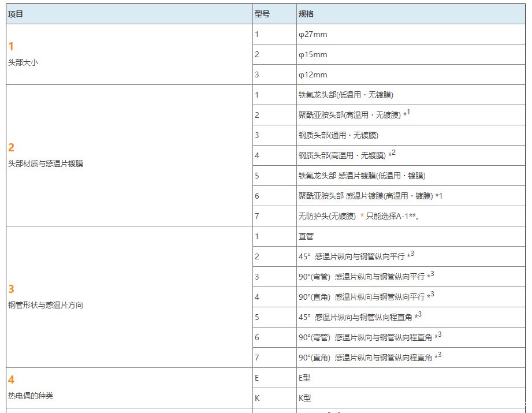Select 铁氟龙头部(低温用・无镀膜) specification
This screenshot has width=532, height=413.
pyautogui.click(x=345, y=95)
